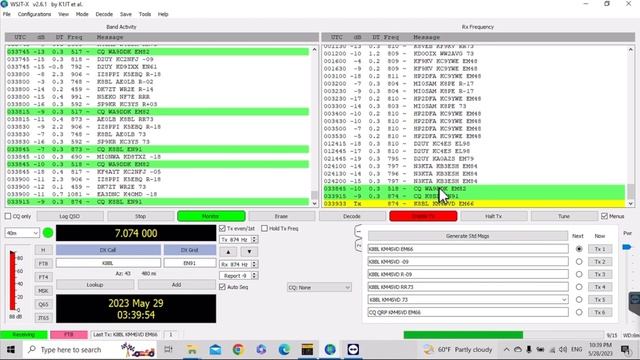Image resolution: width=640 pixels, height=360 pixels.
Task: Open the Decode menu
Action: (x=104, y=14)
